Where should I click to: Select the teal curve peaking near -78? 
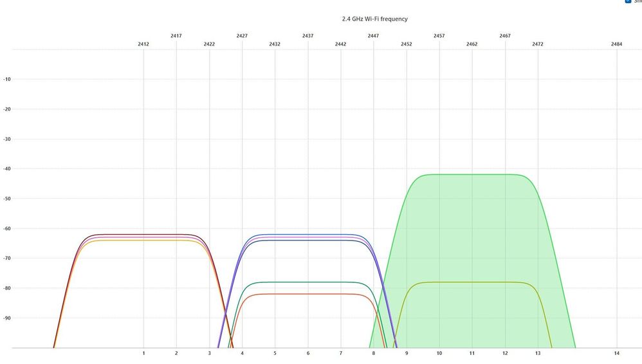coord(307,282)
